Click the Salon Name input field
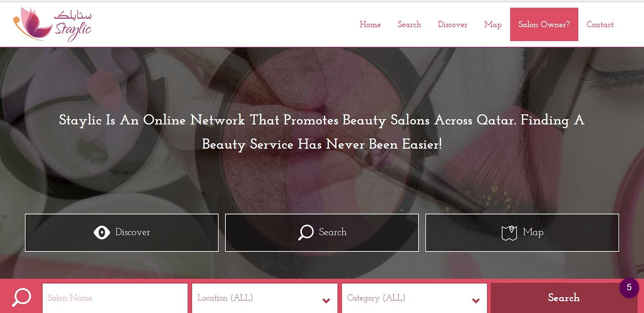The width and height of the screenshot is (644, 313). pos(115,298)
